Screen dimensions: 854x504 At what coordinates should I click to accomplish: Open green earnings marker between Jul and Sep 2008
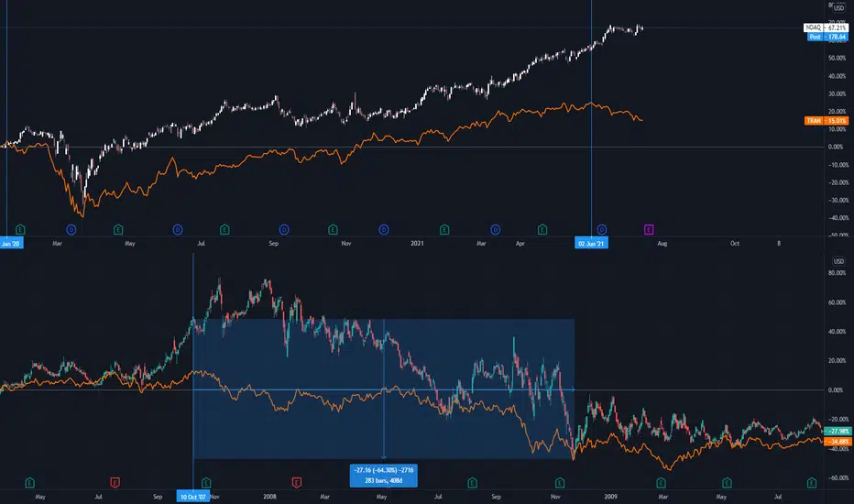click(x=472, y=483)
